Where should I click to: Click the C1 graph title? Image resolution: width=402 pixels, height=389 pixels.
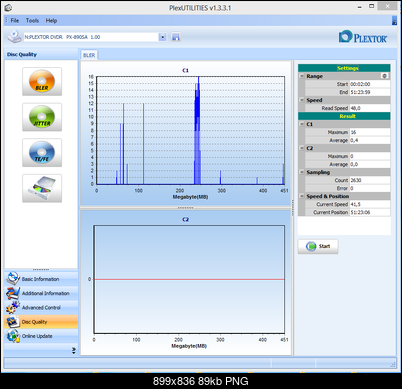click(185, 70)
